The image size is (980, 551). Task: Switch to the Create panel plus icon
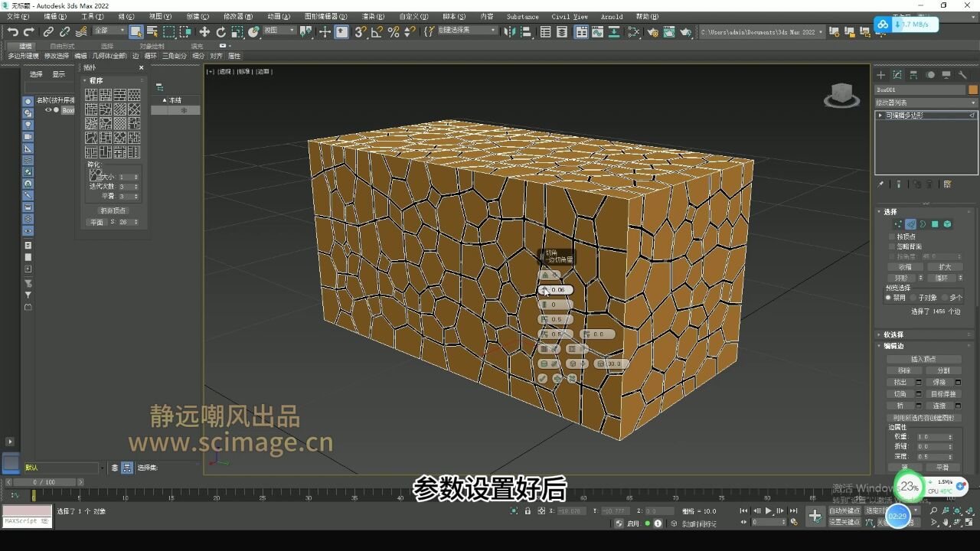pyautogui.click(x=880, y=75)
